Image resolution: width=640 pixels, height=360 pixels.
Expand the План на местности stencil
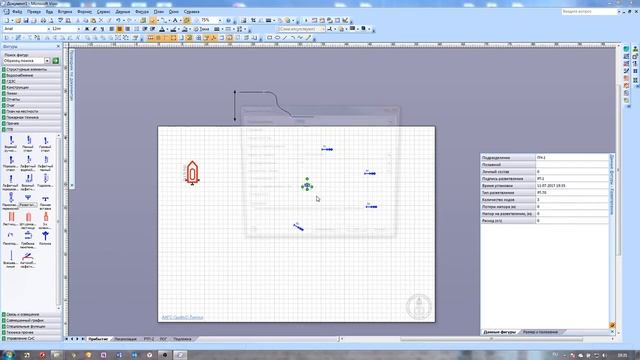pyautogui.click(x=31, y=111)
